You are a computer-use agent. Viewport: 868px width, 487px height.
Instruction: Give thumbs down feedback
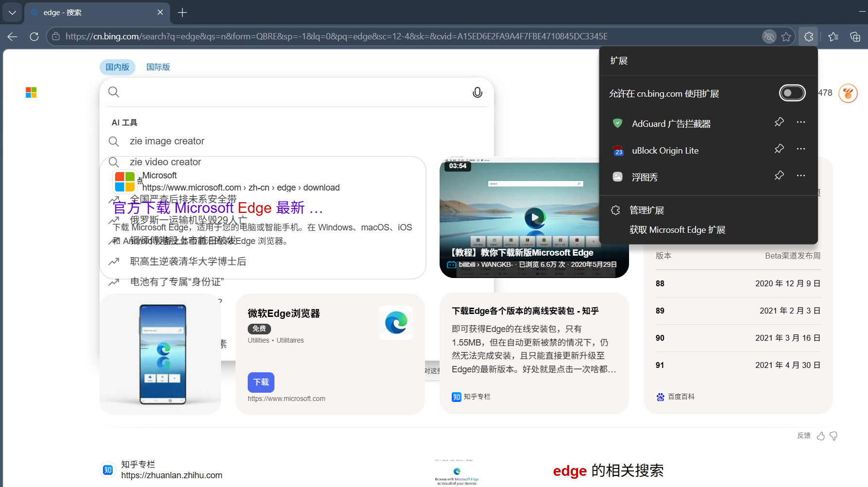click(x=834, y=436)
